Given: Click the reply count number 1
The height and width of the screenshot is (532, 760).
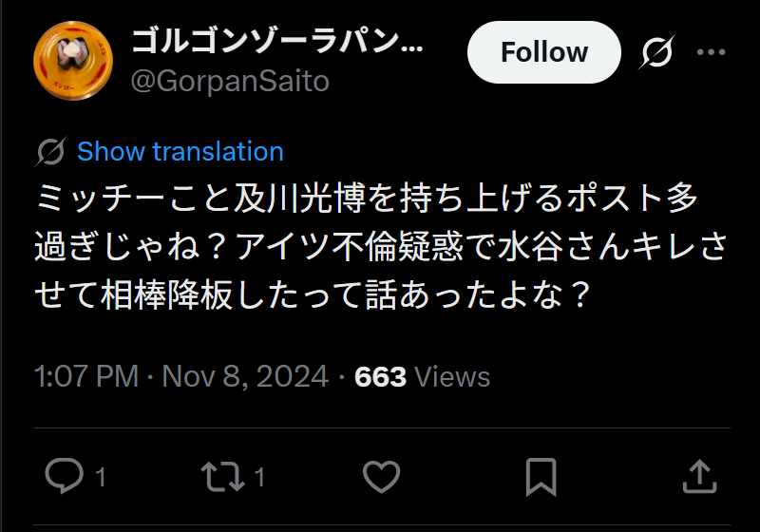Looking at the screenshot, I should 101,476.
